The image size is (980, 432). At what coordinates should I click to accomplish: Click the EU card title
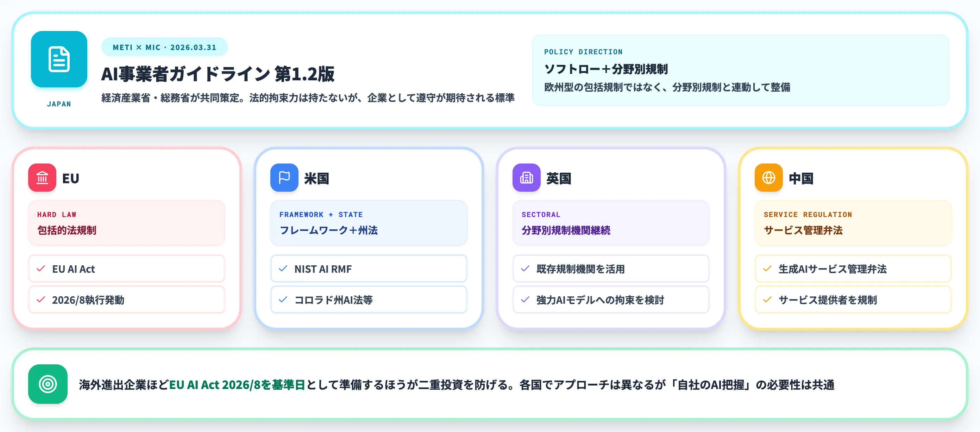[70, 178]
